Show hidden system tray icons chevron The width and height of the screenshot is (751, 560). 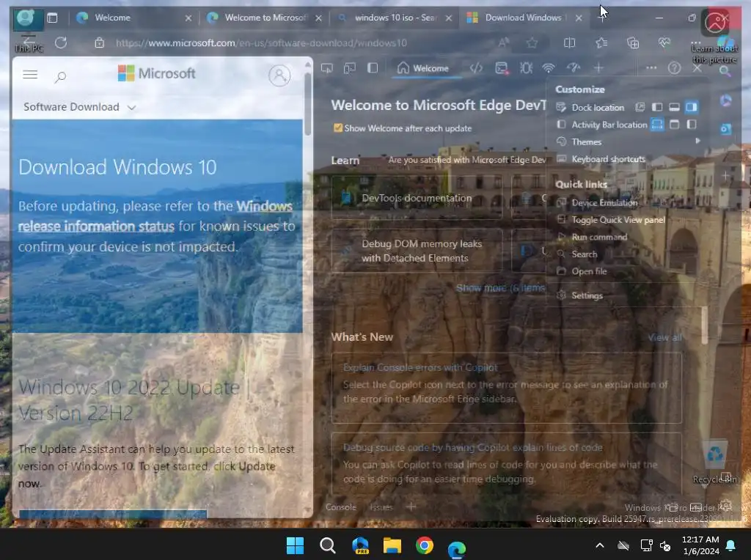point(600,545)
